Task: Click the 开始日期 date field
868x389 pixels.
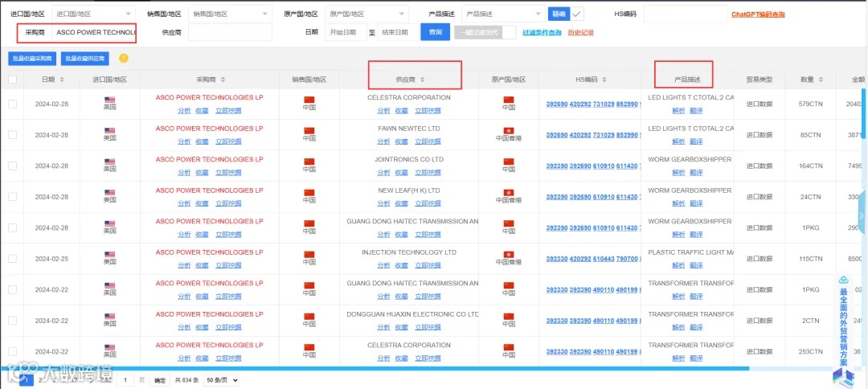Action: (346, 33)
